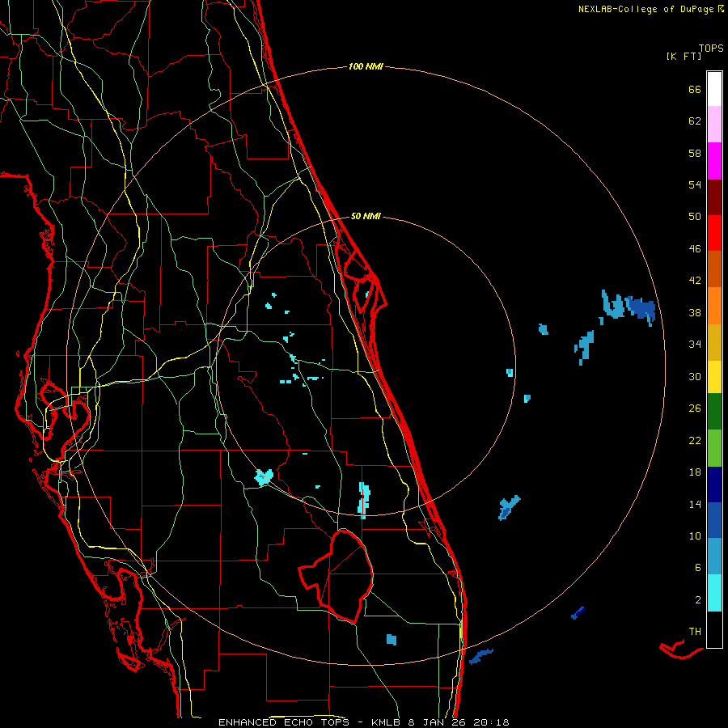Viewport: 728px width, 728px height.
Task: Click the TH legend label
Action: tap(695, 632)
